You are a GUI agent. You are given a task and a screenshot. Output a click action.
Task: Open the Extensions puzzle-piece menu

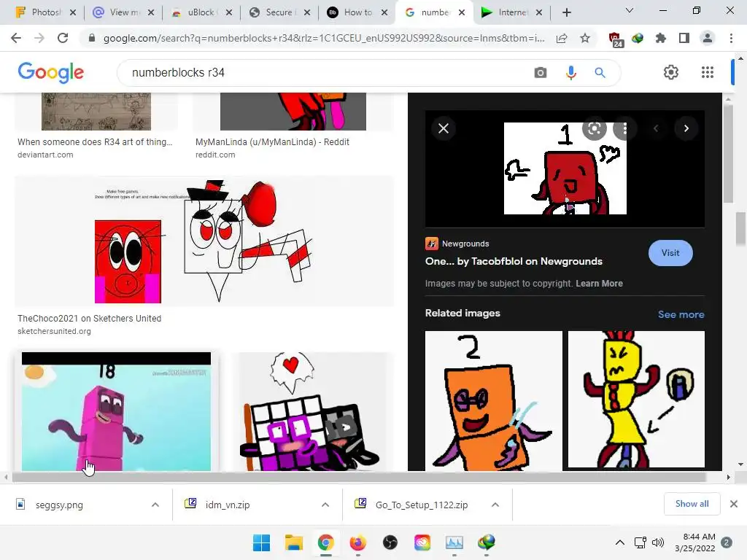661,38
